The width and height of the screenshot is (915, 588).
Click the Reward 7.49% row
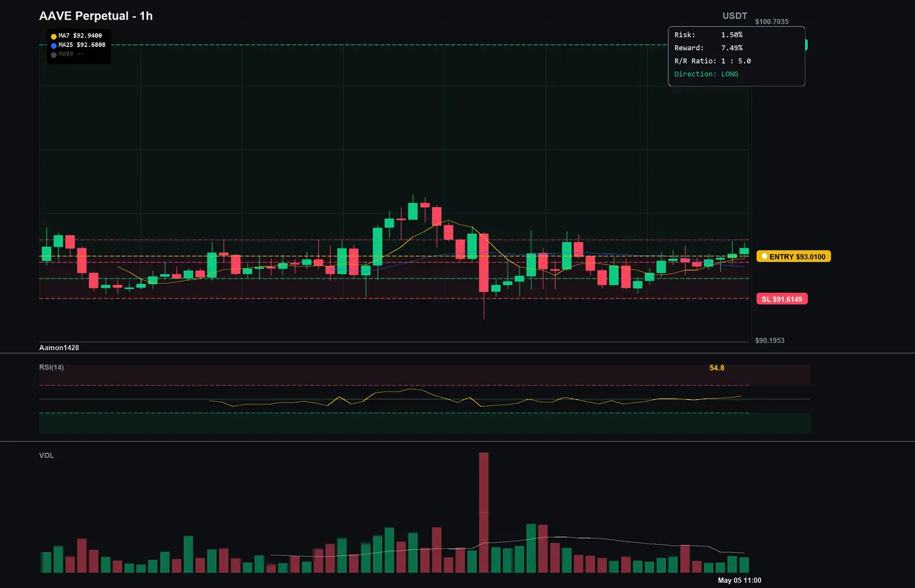coord(708,48)
